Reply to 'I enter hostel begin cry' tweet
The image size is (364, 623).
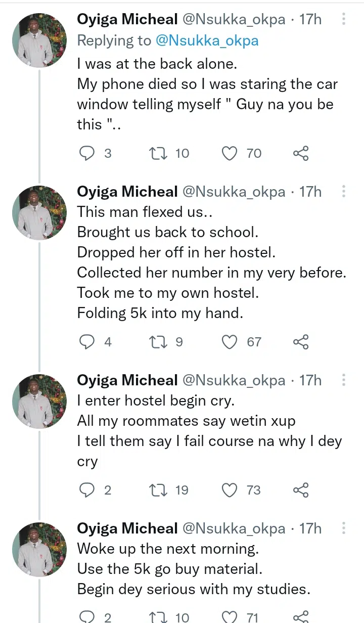tap(87, 490)
